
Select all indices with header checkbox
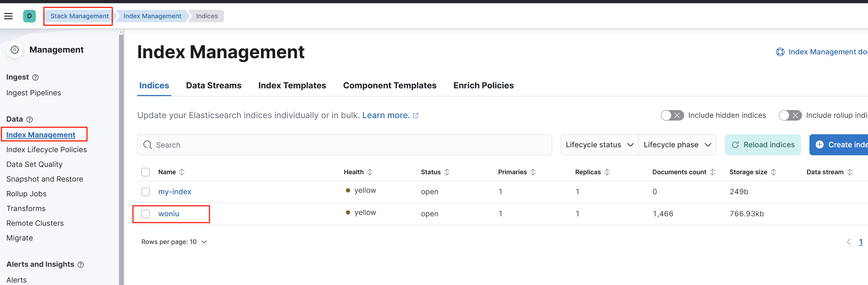coord(146,172)
